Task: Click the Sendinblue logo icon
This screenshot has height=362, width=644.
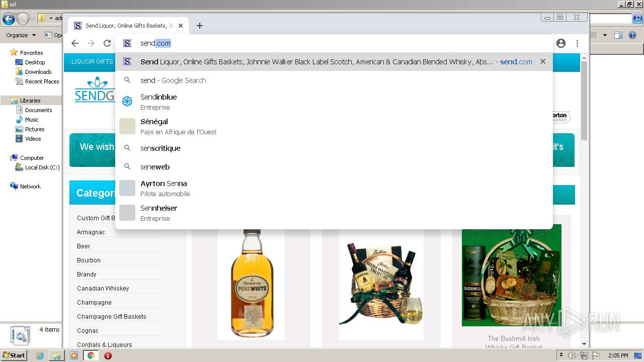Action: [x=127, y=102]
